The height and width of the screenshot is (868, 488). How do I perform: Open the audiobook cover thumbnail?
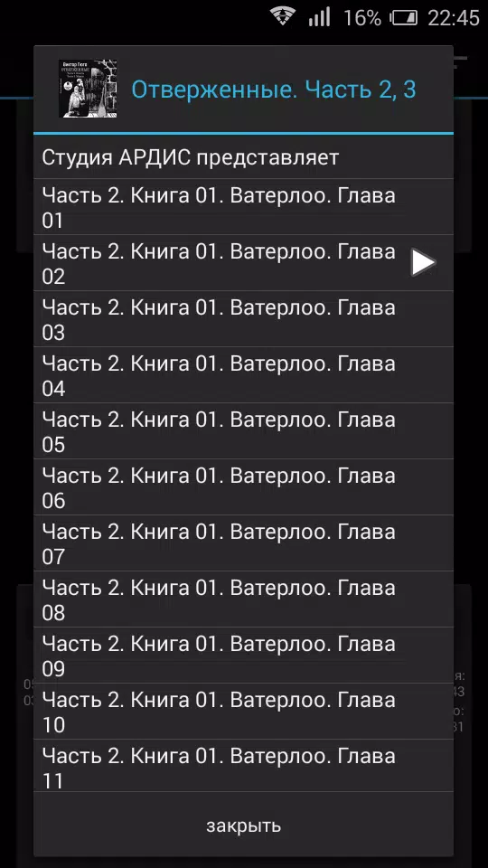coord(88,89)
